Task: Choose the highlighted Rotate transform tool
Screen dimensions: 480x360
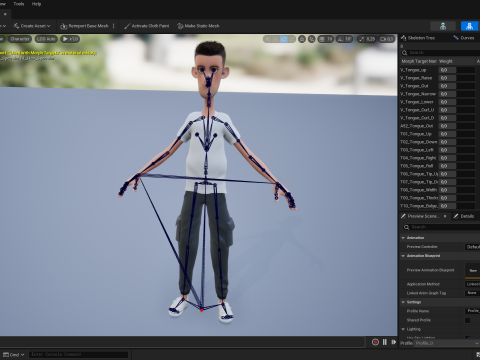Action: coord(284,39)
